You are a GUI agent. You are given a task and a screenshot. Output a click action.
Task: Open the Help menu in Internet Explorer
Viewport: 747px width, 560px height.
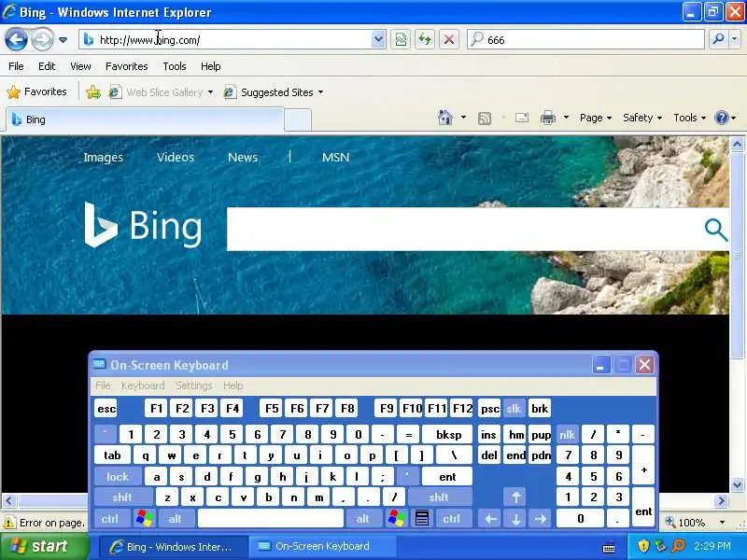click(211, 66)
